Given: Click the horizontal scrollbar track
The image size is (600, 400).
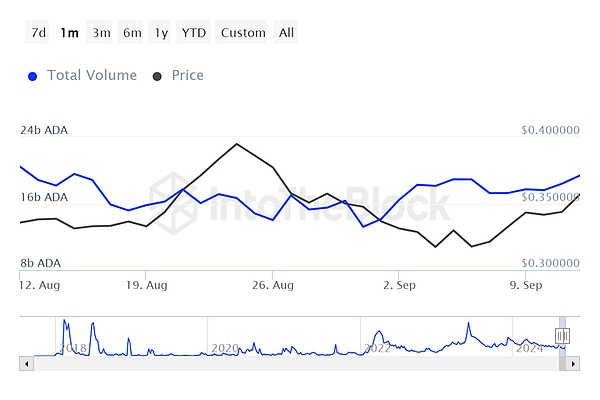Looking at the screenshot, I should (300, 363).
